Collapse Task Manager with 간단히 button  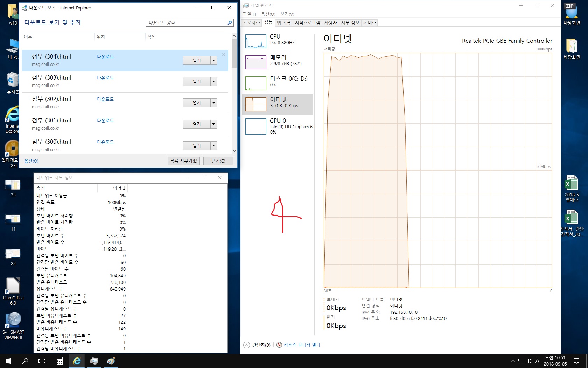[257, 345]
